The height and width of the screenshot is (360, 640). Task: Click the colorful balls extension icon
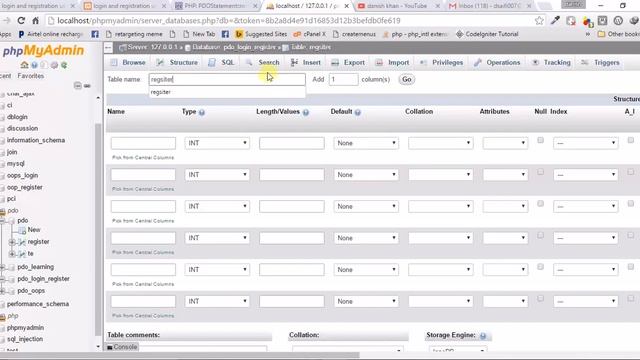pos(587,21)
